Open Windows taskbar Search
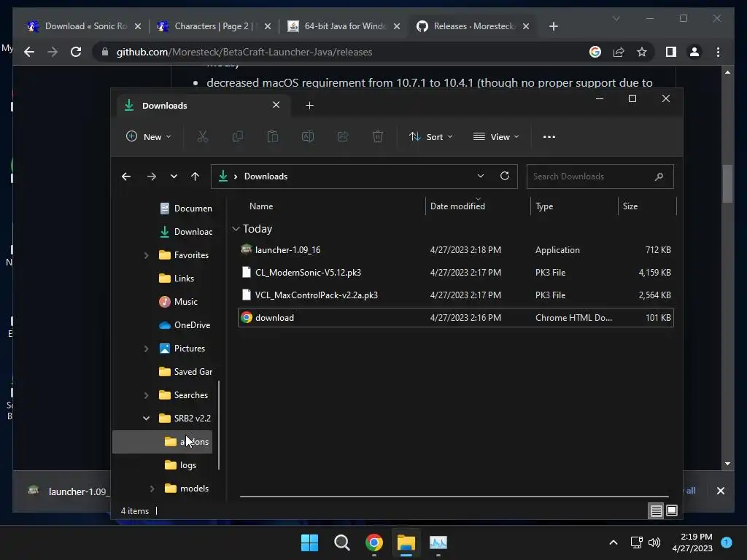The height and width of the screenshot is (560, 747). pyautogui.click(x=341, y=542)
